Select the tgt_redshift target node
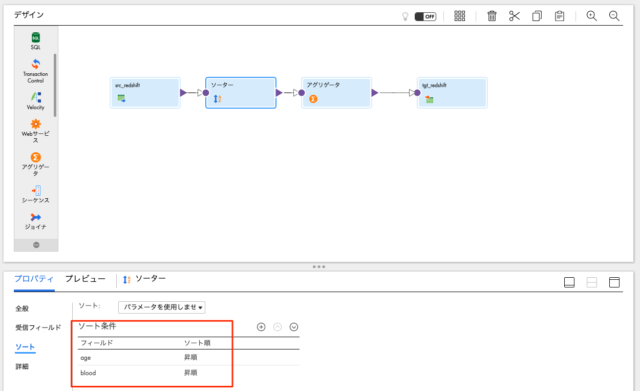This screenshot has height=391, width=640. [x=452, y=93]
